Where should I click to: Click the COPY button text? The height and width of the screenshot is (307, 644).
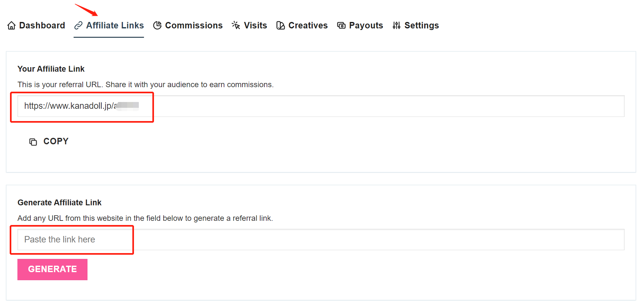tap(56, 141)
